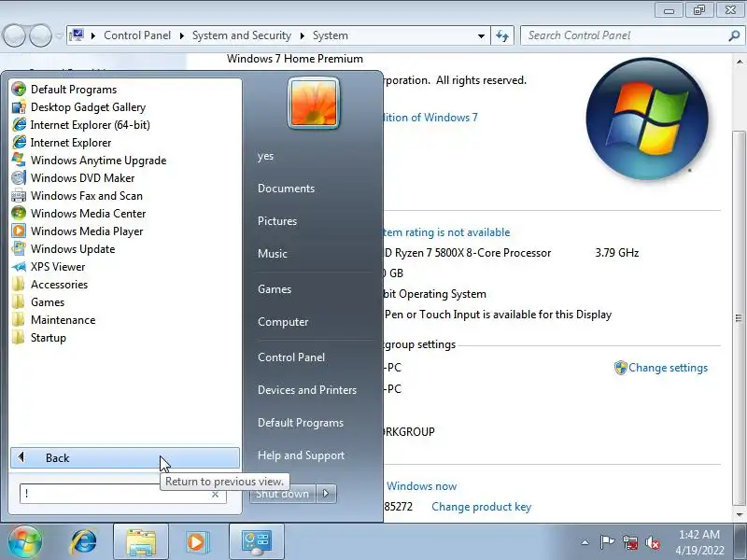Open Control Panel from Start menu
The width and height of the screenshot is (747, 560).
pos(291,357)
